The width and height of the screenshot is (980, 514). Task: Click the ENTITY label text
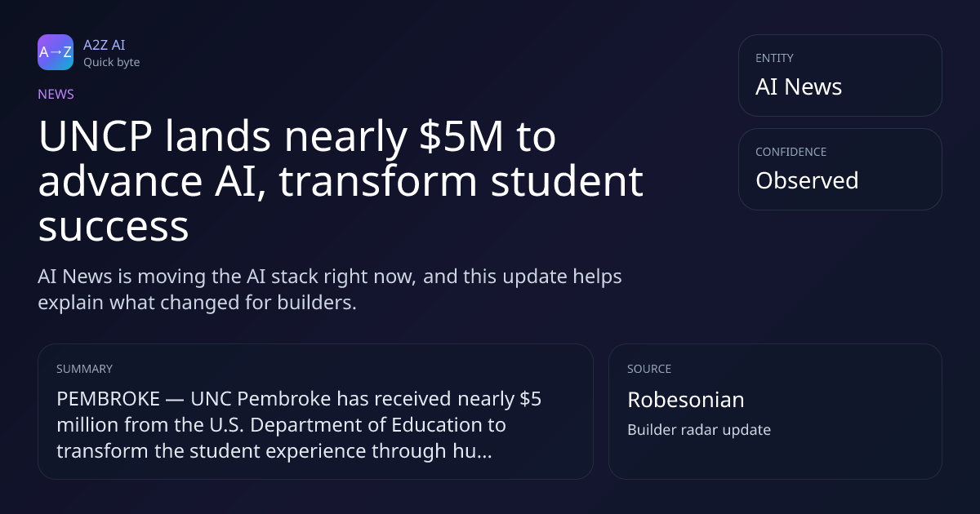[x=774, y=58]
